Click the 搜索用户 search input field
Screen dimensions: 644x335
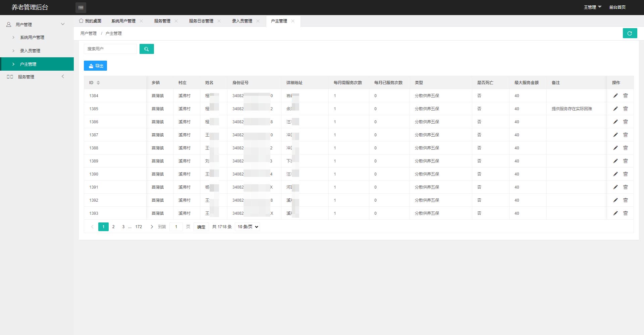pyautogui.click(x=110, y=49)
